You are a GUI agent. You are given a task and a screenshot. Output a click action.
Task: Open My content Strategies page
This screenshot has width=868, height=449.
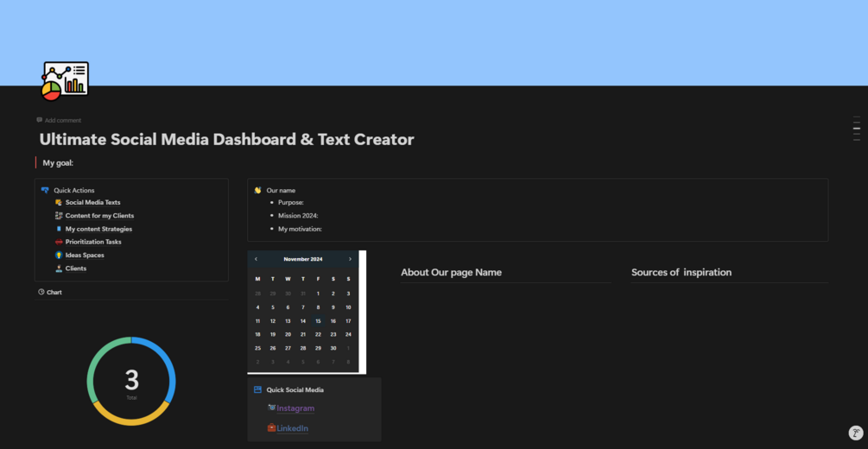click(98, 229)
